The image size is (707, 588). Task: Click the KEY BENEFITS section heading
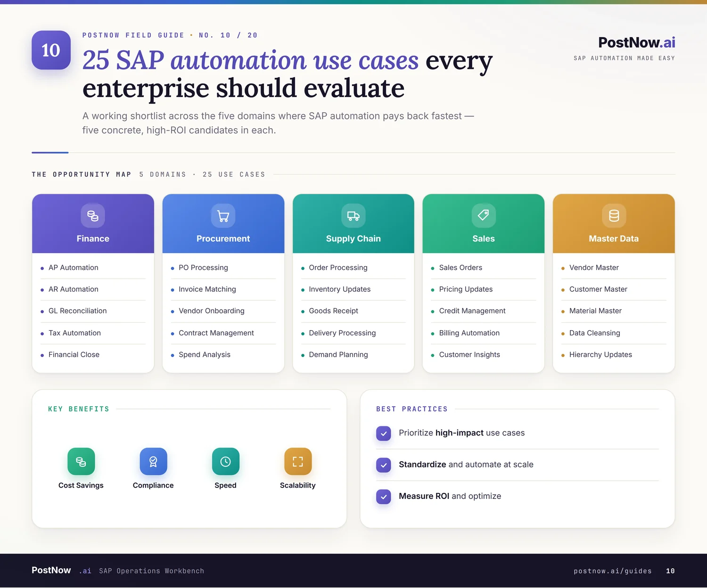tap(79, 409)
